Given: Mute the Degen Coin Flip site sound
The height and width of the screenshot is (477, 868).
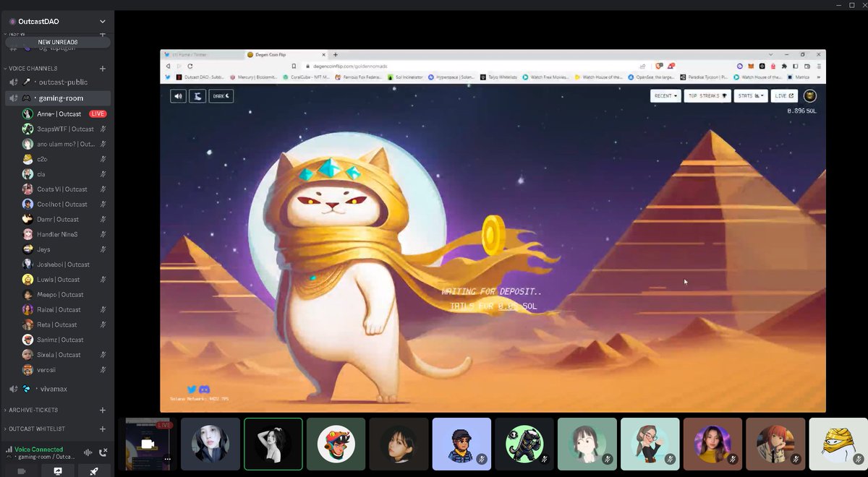Looking at the screenshot, I should pyautogui.click(x=178, y=95).
